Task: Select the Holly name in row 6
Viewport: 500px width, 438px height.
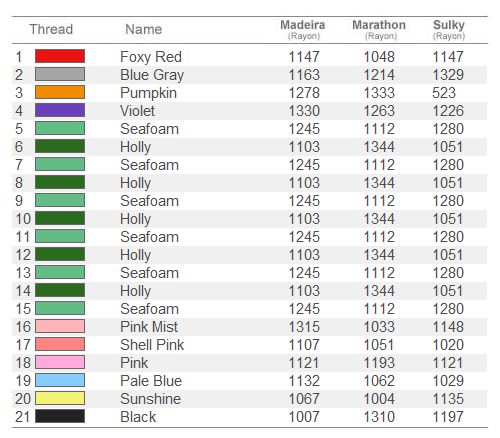Action: tap(135, 147)
